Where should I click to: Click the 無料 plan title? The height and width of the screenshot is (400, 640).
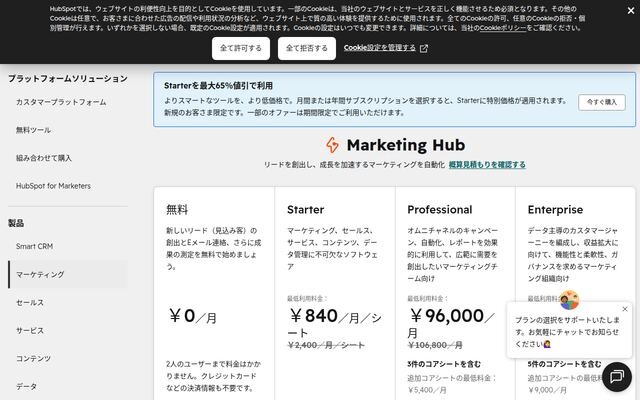click(x=177, y=209)
